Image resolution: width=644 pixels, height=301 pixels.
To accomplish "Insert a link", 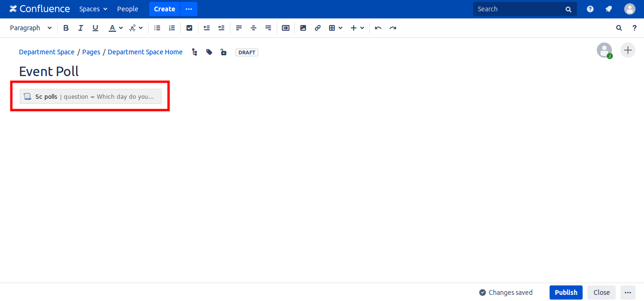I will click(318, 28).
